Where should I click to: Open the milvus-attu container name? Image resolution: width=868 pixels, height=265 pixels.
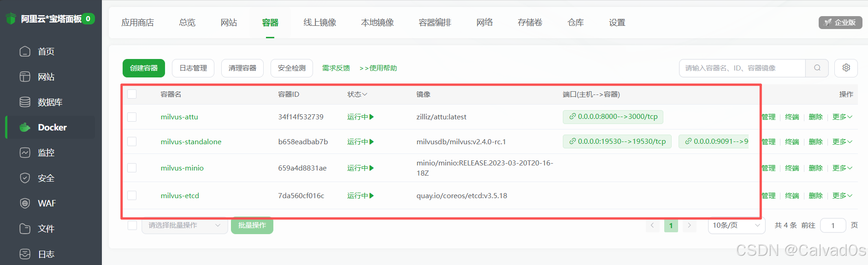tap(179, 117)
